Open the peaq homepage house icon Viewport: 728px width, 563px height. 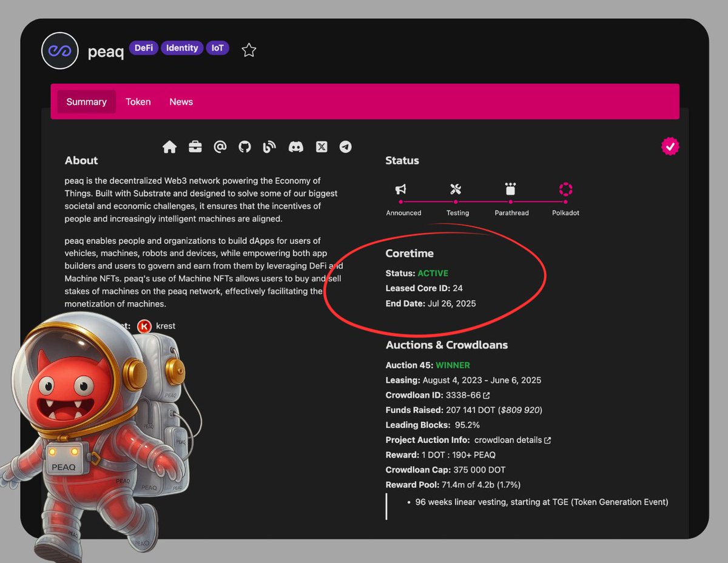point(170,147)
